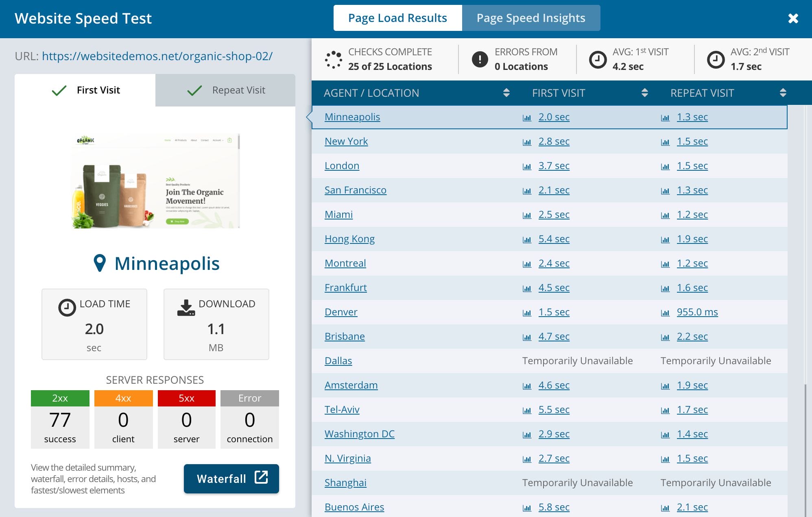Screen dimensions: 812x517
Task: Click the bar chart icon beside London first visit
Action: click(527, 166)
